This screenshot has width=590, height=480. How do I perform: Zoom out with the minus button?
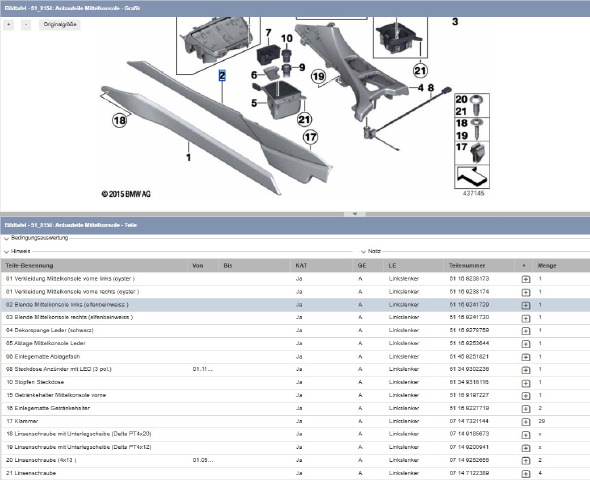pos(26,25)
